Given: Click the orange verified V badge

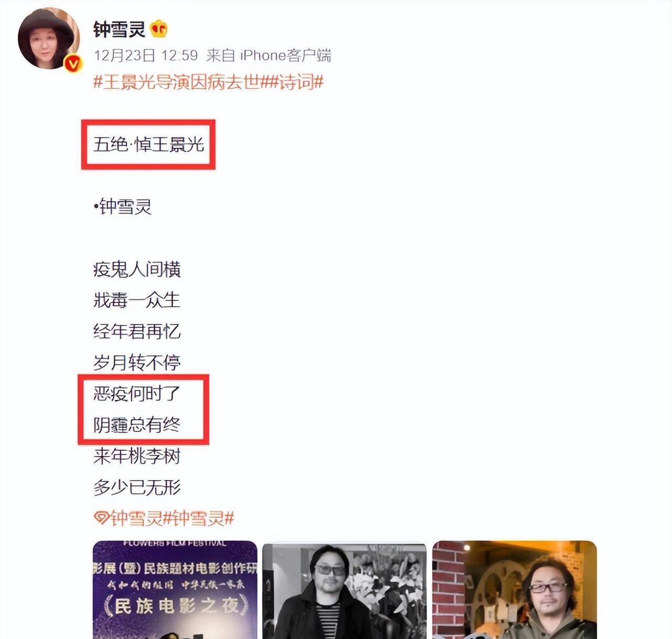Looking at the screenshot, I should (73, 63).
